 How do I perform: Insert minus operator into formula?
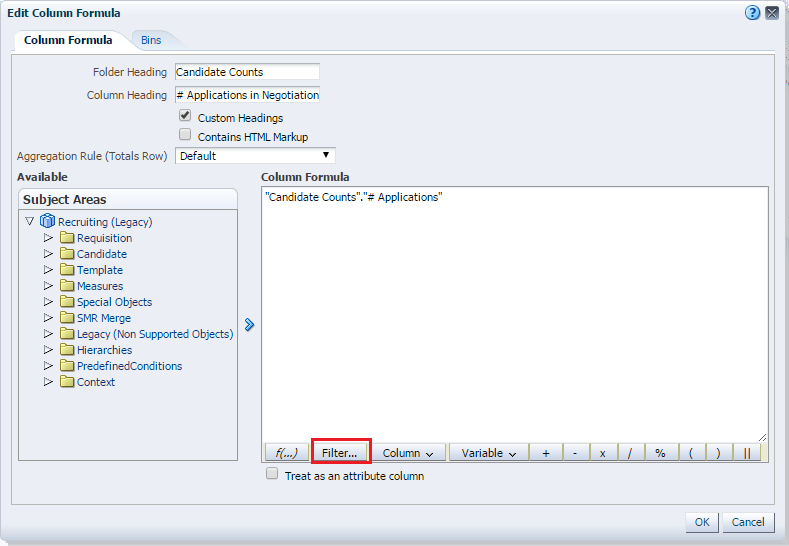[575, 453]
